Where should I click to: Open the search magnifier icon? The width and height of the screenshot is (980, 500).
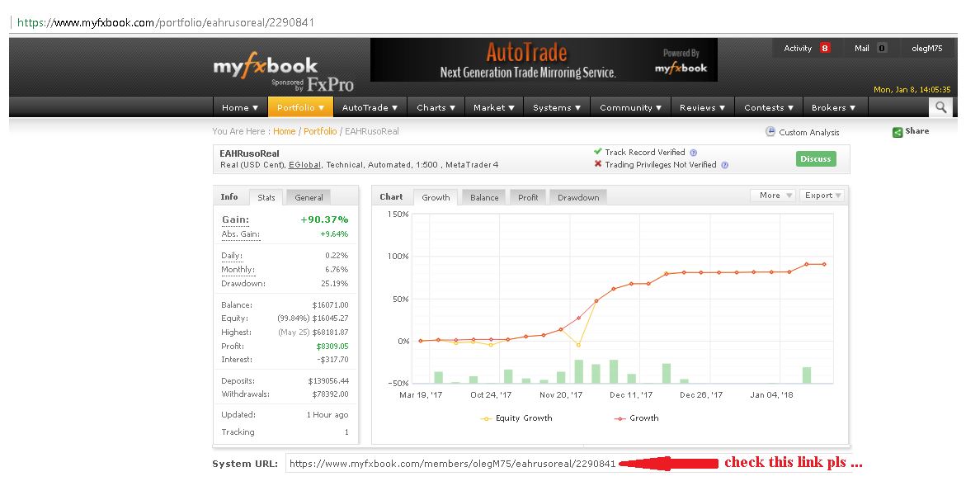(x=940, y=107)
